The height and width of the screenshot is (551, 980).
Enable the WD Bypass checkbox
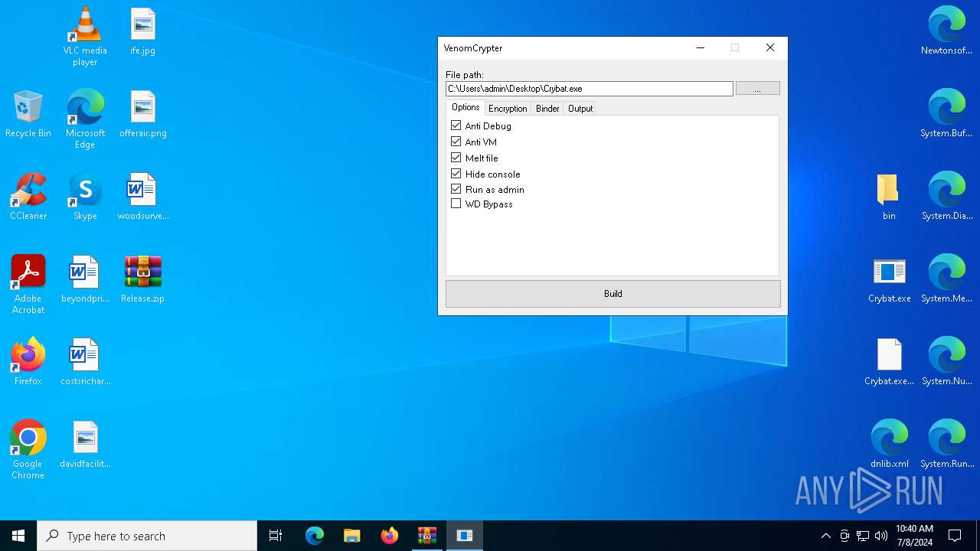coord(456,204)
